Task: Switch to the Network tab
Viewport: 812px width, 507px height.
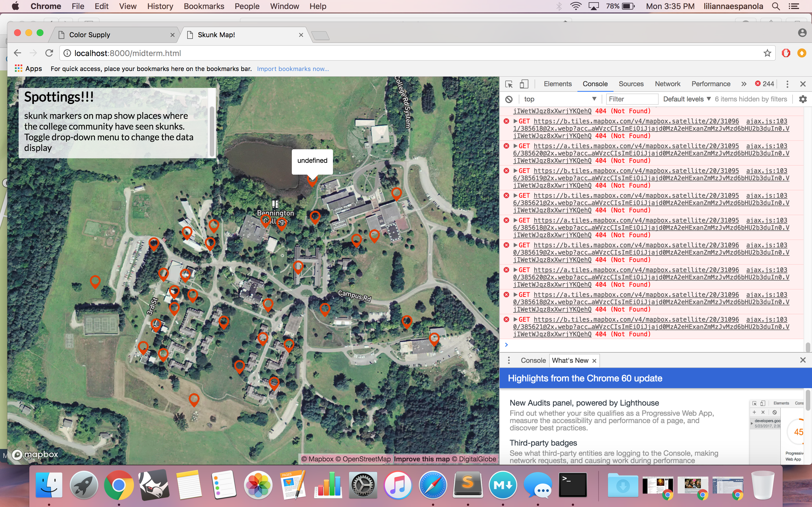Action: 667,84
